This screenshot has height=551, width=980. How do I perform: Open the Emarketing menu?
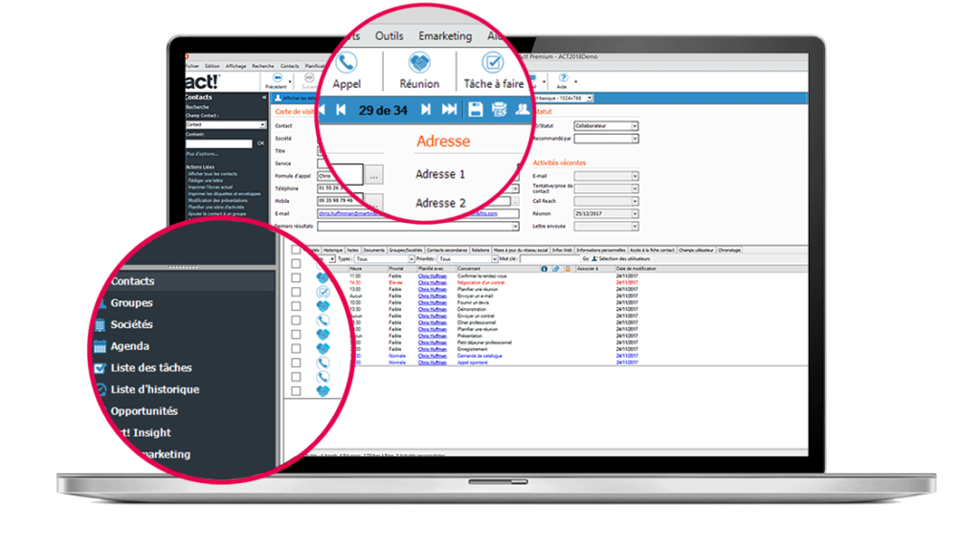(445, 35)
